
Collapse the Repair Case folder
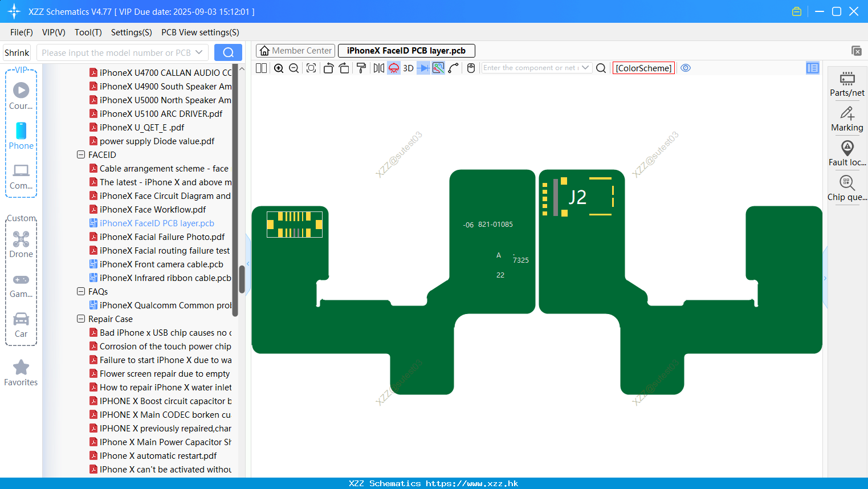coord(81,319)
